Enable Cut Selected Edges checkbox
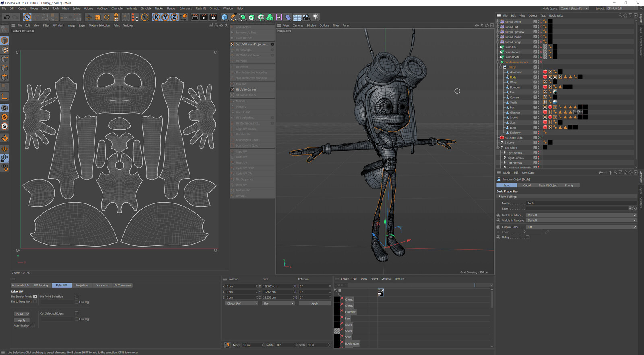 76,313
